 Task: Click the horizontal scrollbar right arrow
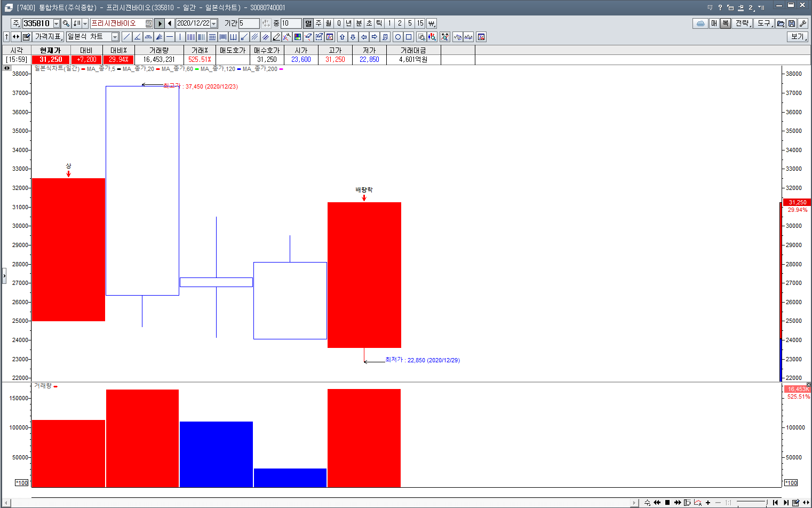tap(635, 503)
